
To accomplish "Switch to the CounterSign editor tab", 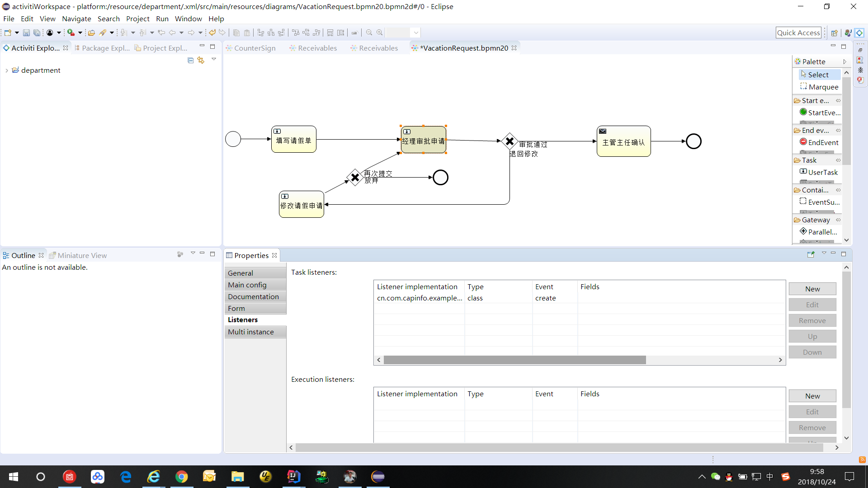I will coord(251,48).
